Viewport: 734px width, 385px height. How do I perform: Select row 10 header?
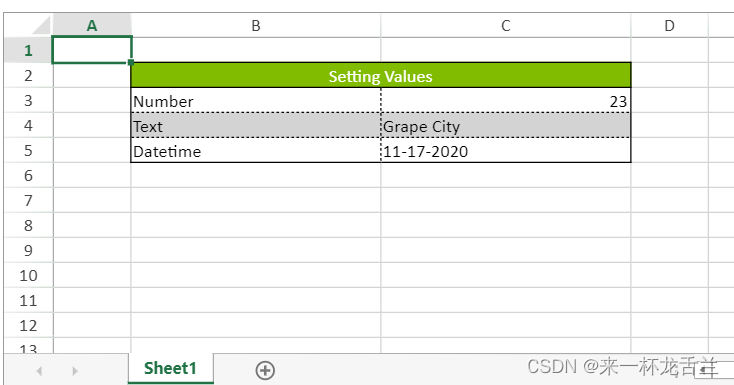(x=29, y=275)
